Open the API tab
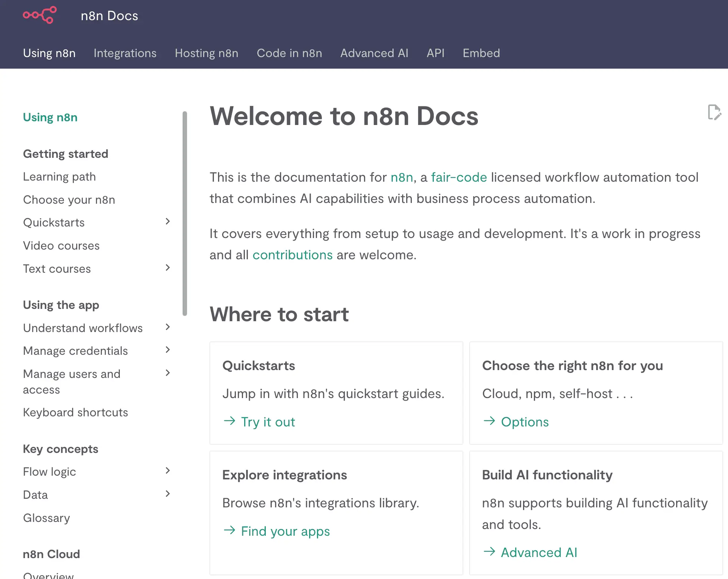The width and height of the screenshot is (728, 579). tap(435, 53)
